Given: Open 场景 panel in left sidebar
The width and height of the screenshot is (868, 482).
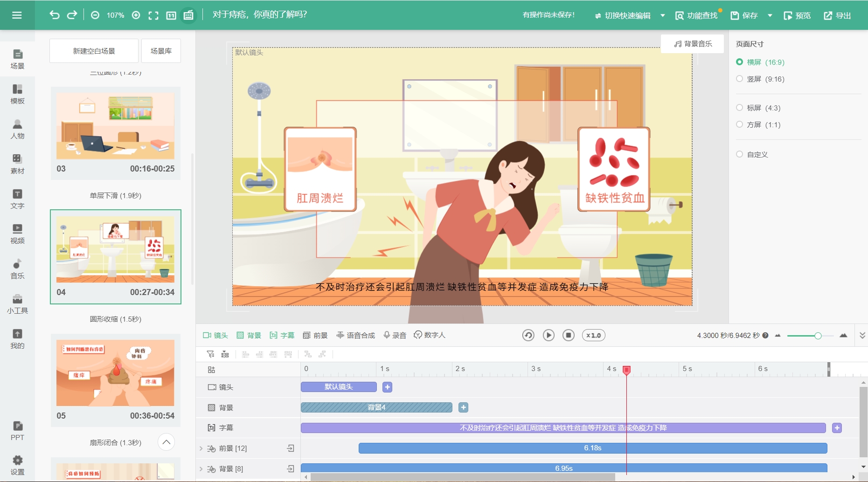Looking at the screenshot, I should pyautogui.click(x=17, y=59).
